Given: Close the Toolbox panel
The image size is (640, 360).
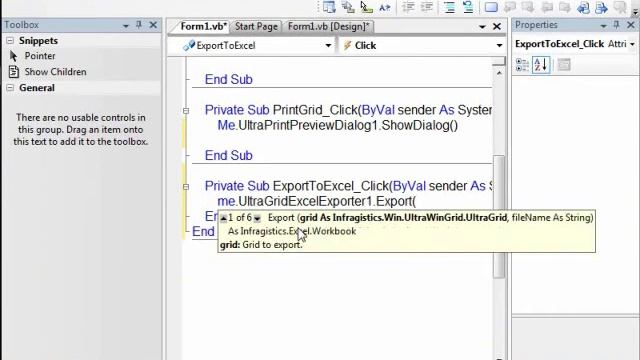Looking at the screenshot, I should pyautogui.click(x=153, y=25).
